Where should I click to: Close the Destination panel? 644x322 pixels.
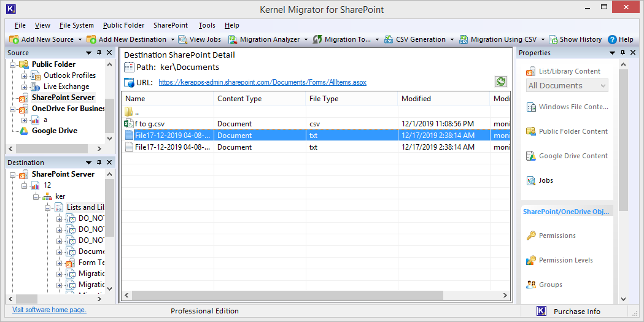coord(109,163)
